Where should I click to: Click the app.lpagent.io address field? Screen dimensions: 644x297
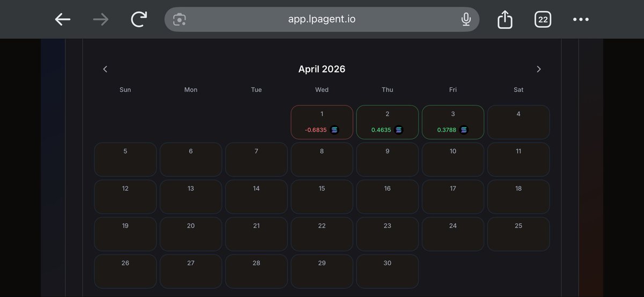pos(322,20)
